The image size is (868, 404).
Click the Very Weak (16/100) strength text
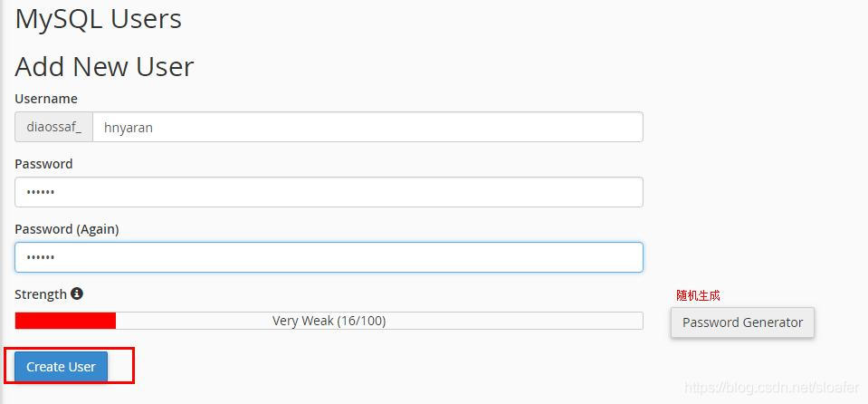coord(329,321)
